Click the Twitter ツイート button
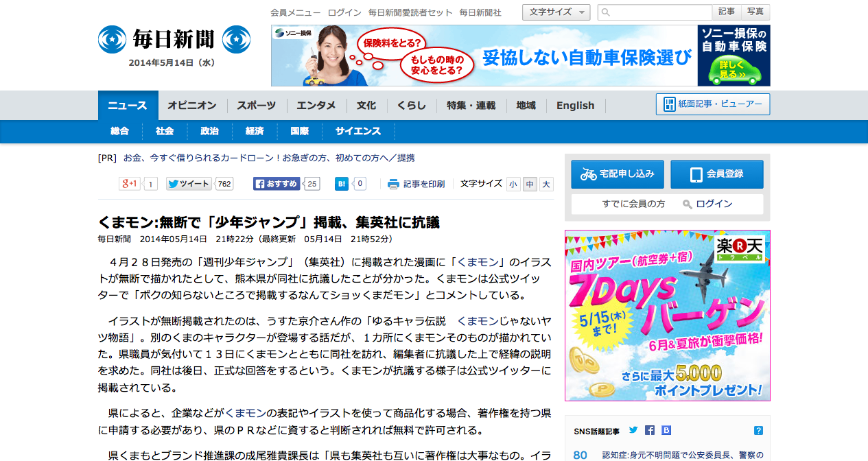Image resolution: width=868 pixels, height=461 pixels. click(189, 184)
